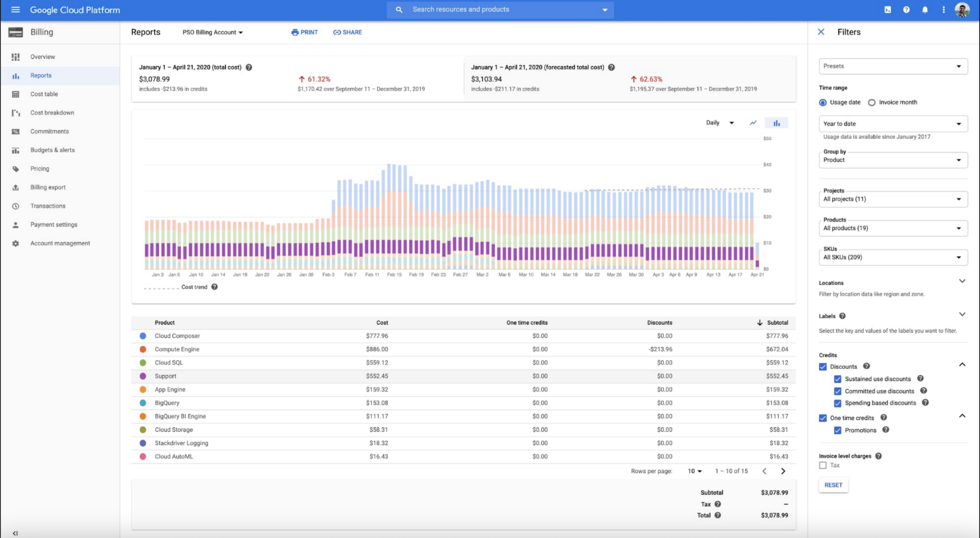Click the notifications bell icon
This screenshot has height=538, width=980.
tap(924, 10)
